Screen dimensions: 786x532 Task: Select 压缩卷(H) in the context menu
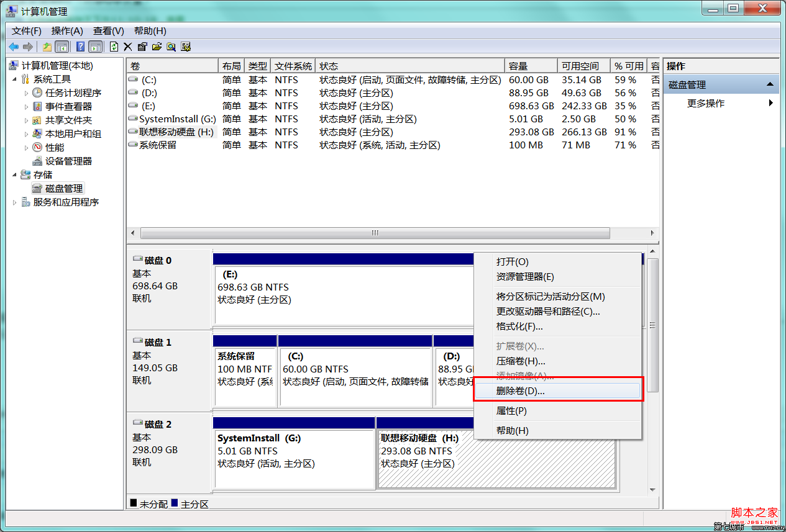point(519,361)
